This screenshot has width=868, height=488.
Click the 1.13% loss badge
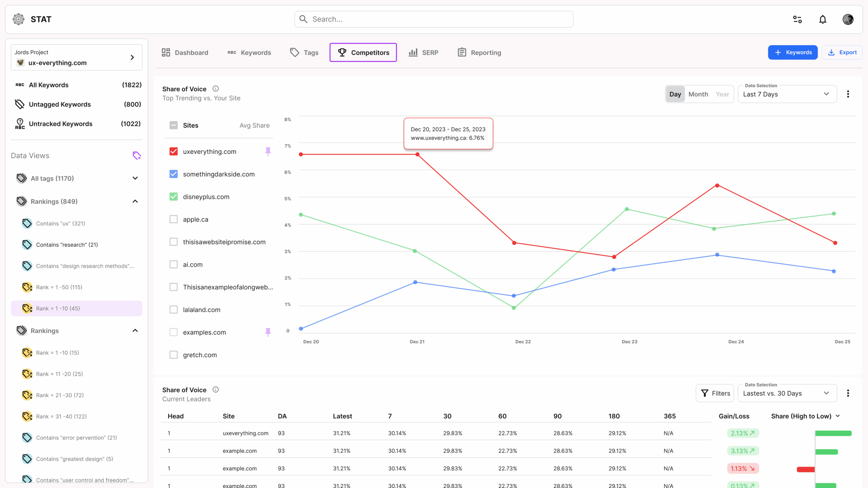click(743, 468)
